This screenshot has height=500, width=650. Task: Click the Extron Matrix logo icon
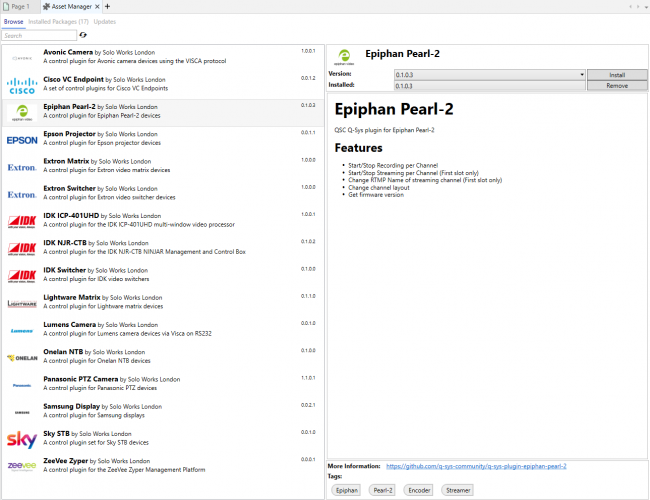pyautogui.click(x=22, y=167)
